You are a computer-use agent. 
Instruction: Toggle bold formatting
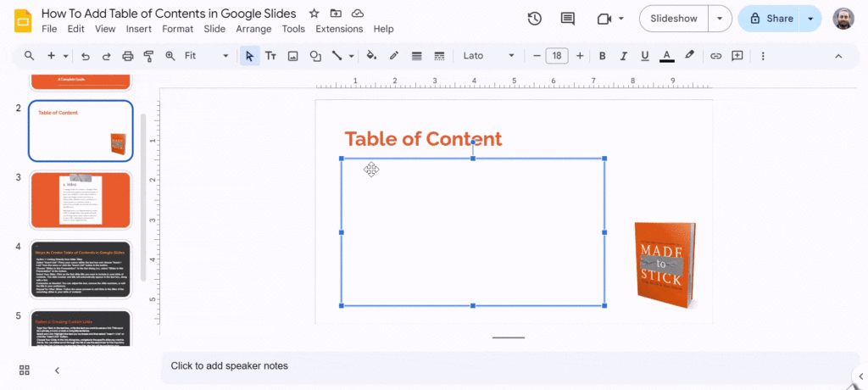pyautogui.click(x=602, y=56)
